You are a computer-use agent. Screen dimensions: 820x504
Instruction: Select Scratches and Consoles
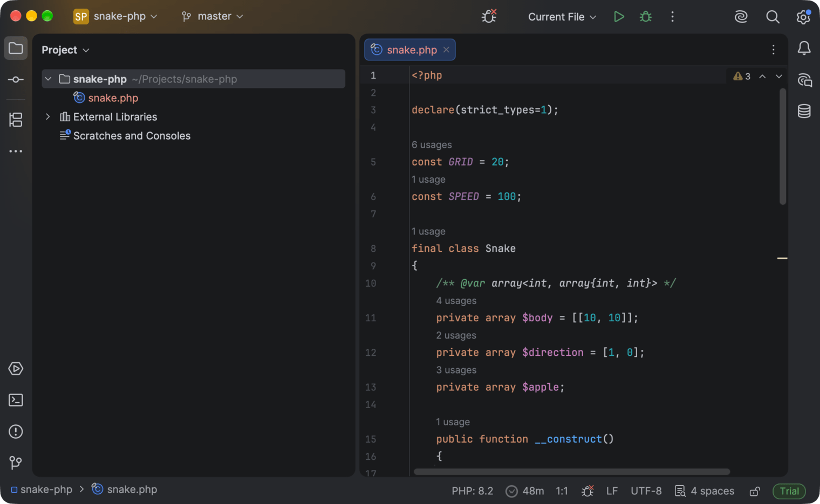[x=132, y=136]
